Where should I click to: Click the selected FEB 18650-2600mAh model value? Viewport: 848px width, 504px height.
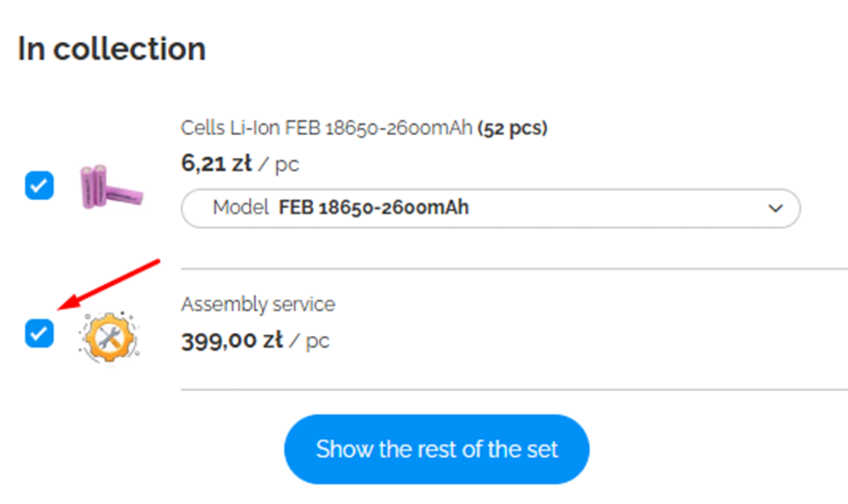coord(373,208)
